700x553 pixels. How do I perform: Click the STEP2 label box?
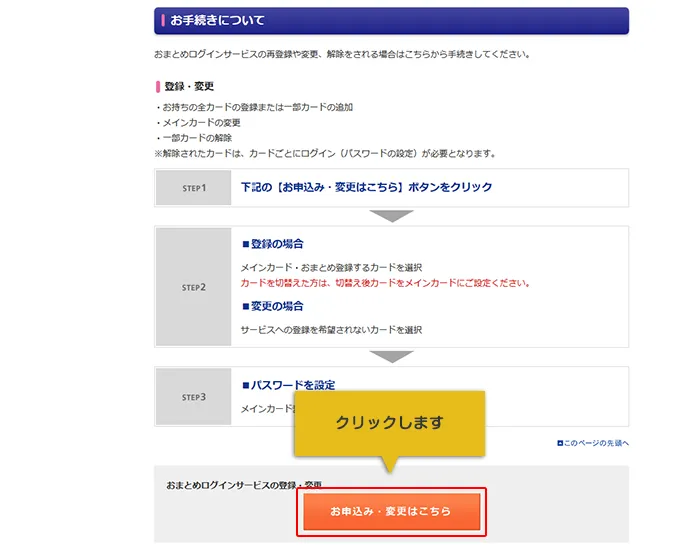click(193, 287)
